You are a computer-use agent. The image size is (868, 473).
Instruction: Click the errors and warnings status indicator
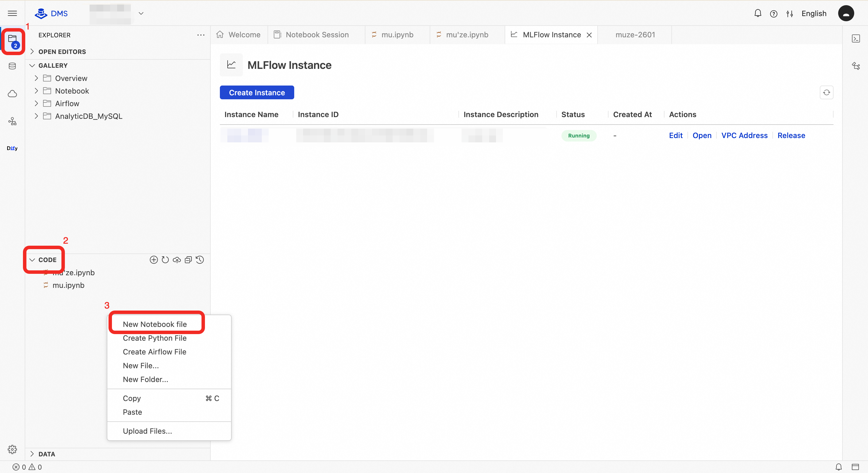(27, 467)
